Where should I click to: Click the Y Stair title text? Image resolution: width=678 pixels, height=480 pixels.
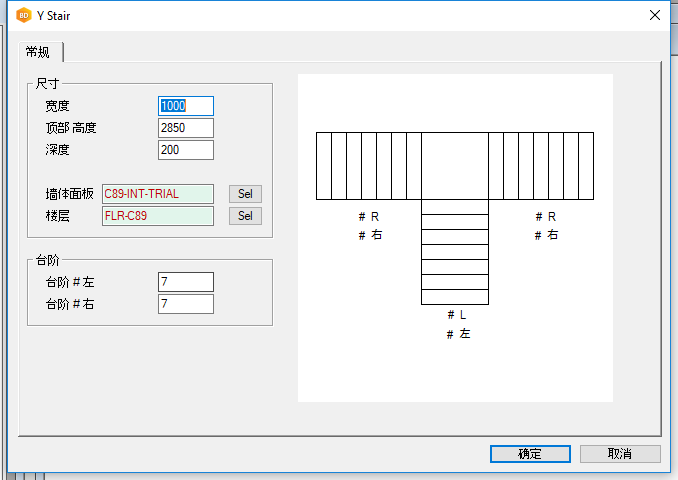pyautogui.click(x=54, y=16)
